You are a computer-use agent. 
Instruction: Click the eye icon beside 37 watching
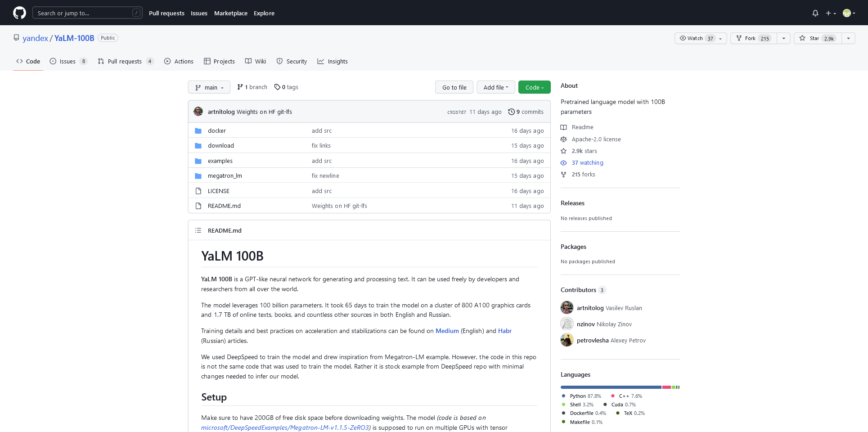click(x=563, y=162)
